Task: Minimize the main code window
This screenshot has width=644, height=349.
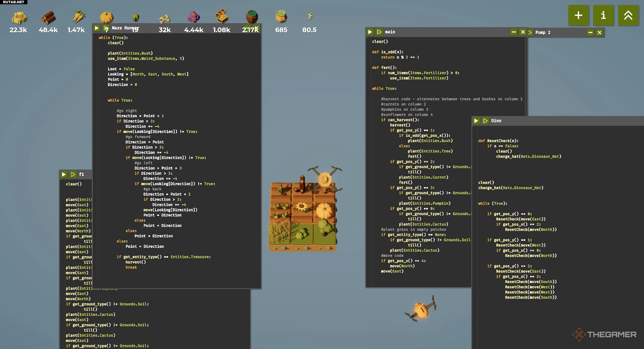Action: (514, 32)
